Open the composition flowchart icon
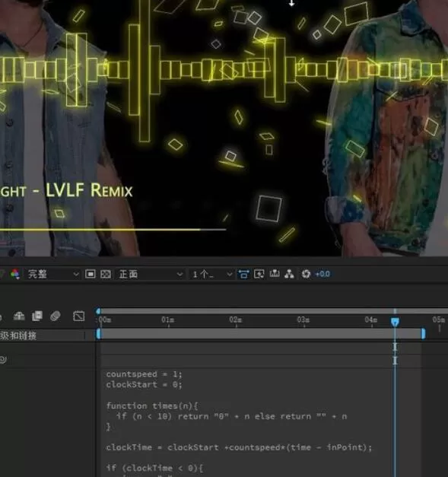448x477 pixels. pyautogui.click(x=289, y=274)
